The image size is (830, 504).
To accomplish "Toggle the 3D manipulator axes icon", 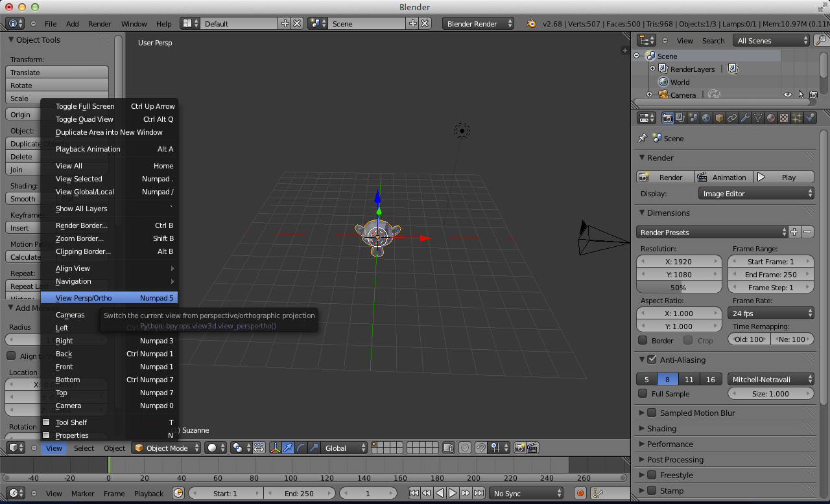I will click(276, 448).
